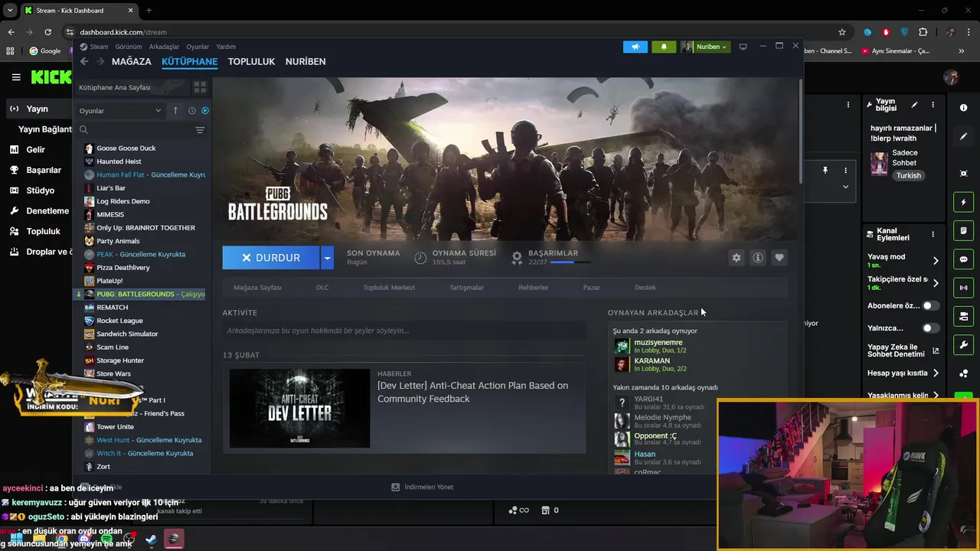Click Kick sidebar lightning bolt icon

(x=964, y=202)
